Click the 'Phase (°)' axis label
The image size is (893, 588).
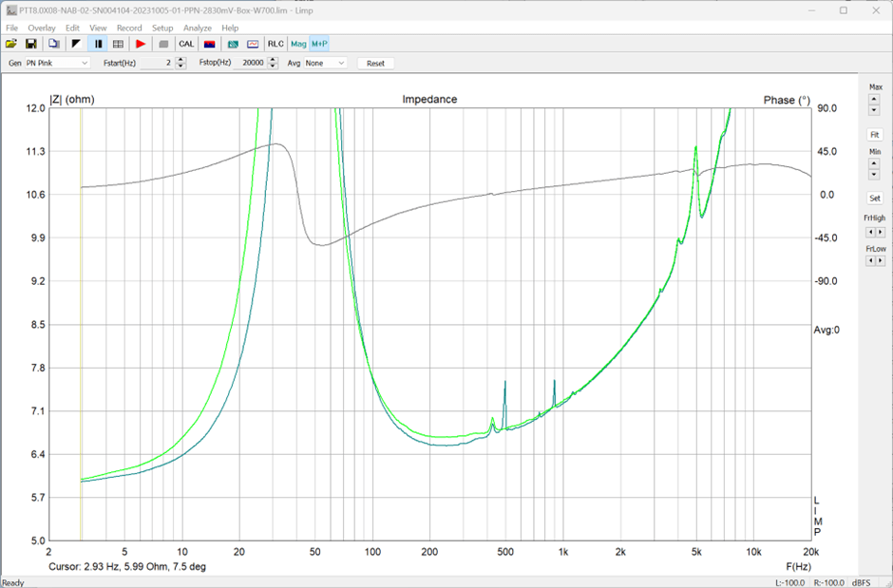tap(787, 100)
